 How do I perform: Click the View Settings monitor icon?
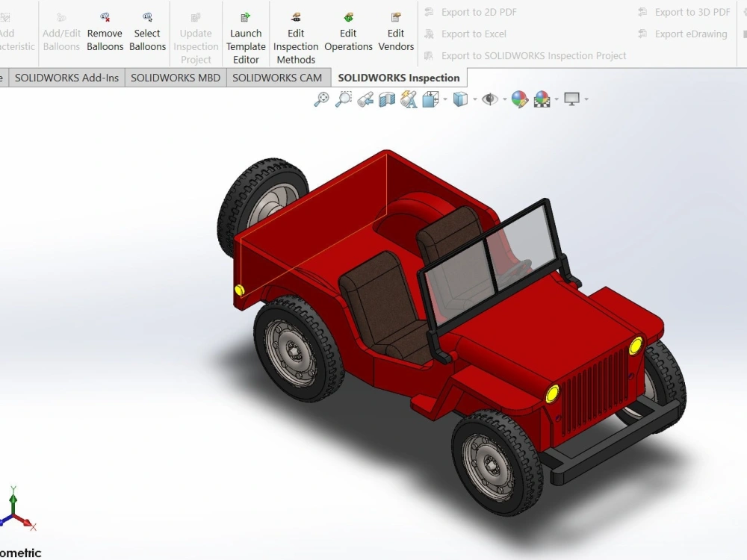click(x=571, y=99)
